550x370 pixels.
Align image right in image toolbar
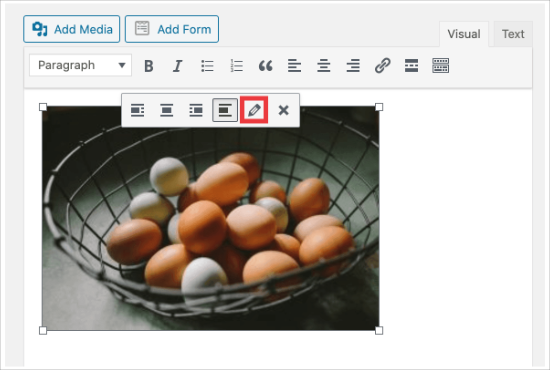click(x=196, y=110)
